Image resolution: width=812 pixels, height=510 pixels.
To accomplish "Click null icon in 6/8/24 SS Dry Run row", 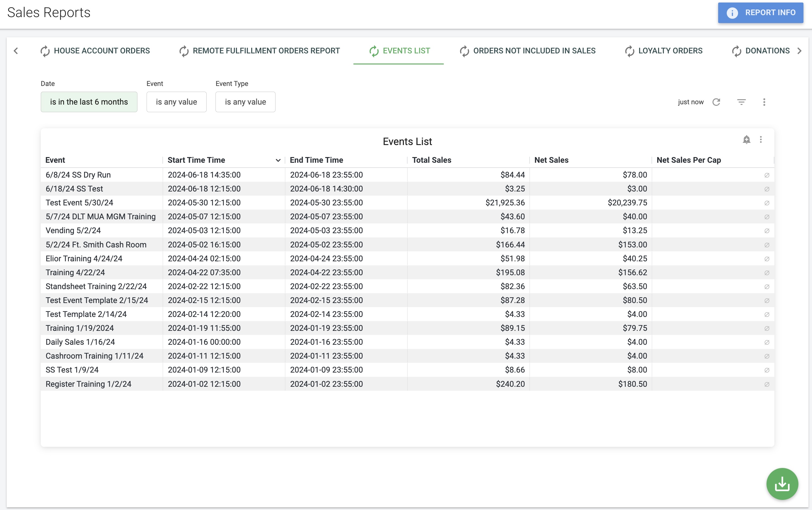I will pyautogui.click(x=767, y=175).
